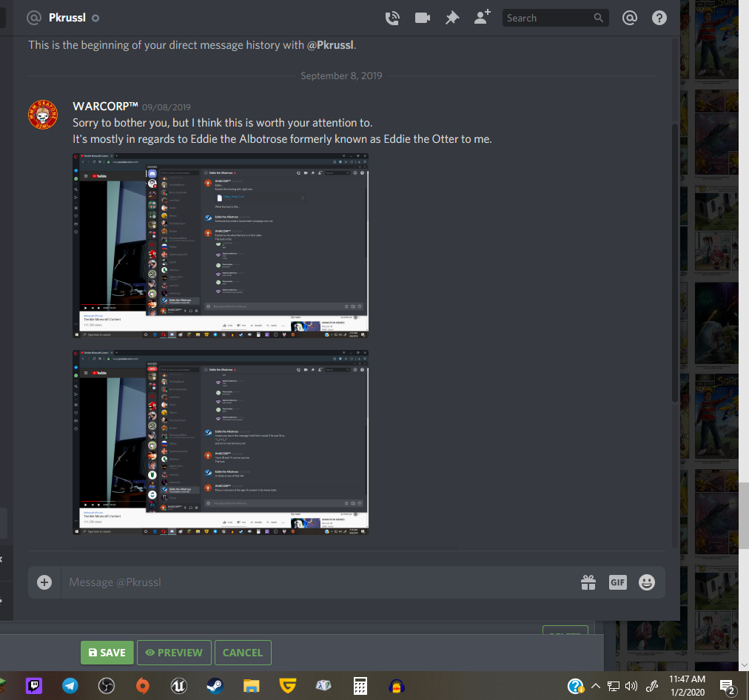Open Calculator from the taskbar
The image size is (749, 700).
[360, 686]
